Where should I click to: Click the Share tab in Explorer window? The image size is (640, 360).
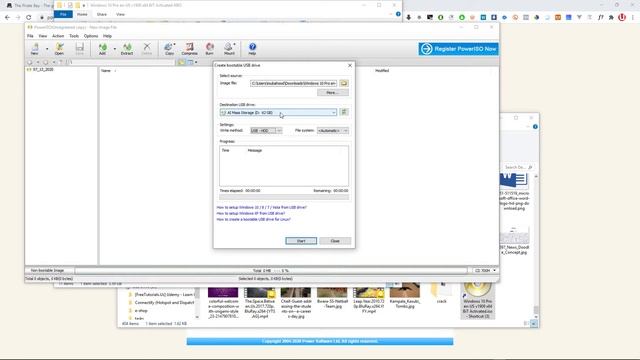point(102,14)
